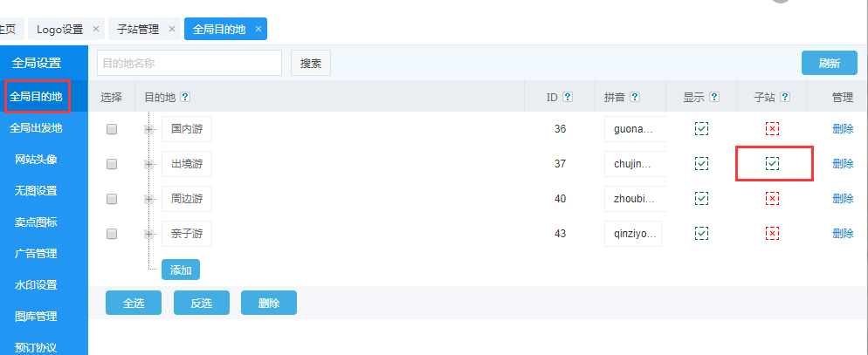
Task: Tick the checkbox for 周边游 row
Action: (112, 199)
